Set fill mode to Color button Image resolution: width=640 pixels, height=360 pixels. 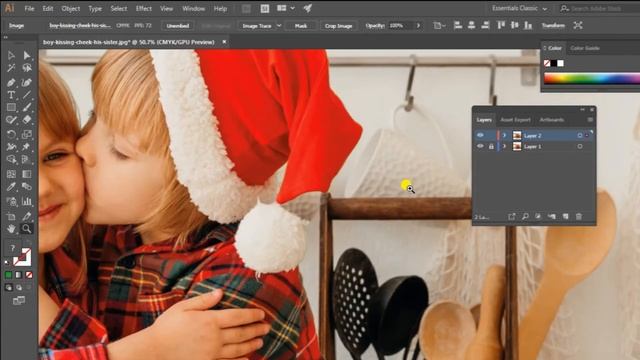pos(9,275)
